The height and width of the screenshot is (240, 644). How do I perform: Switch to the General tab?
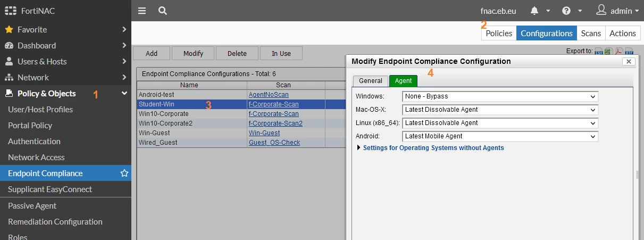pyautogui.click(x=371, y=81)
